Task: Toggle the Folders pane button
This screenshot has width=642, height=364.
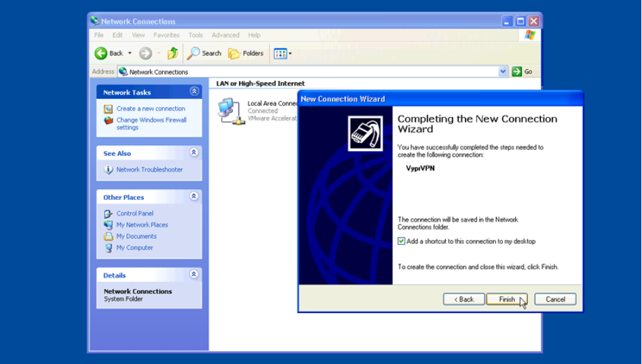Action: point(246,53)
